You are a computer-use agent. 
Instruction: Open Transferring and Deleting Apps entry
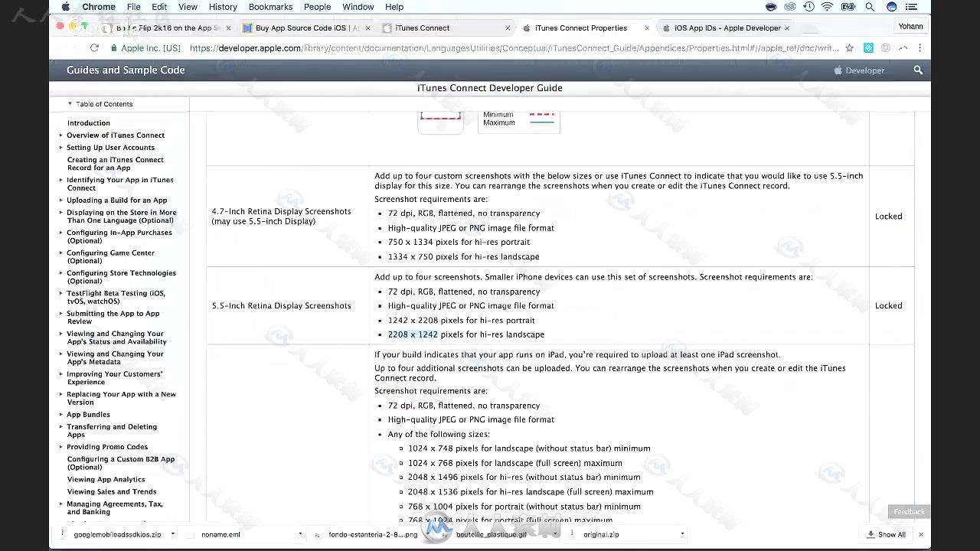(112, 431)
